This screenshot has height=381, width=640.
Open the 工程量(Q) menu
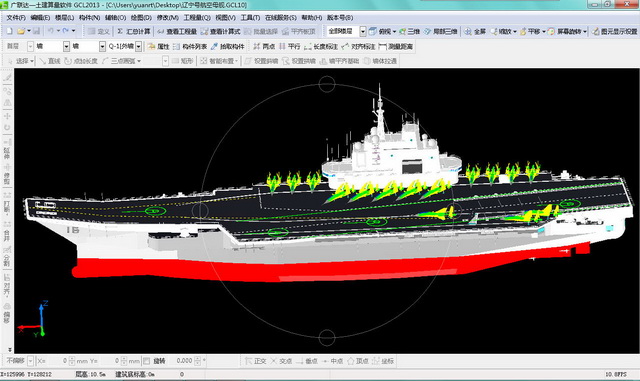pyautogui.click(x=197, y=18)
